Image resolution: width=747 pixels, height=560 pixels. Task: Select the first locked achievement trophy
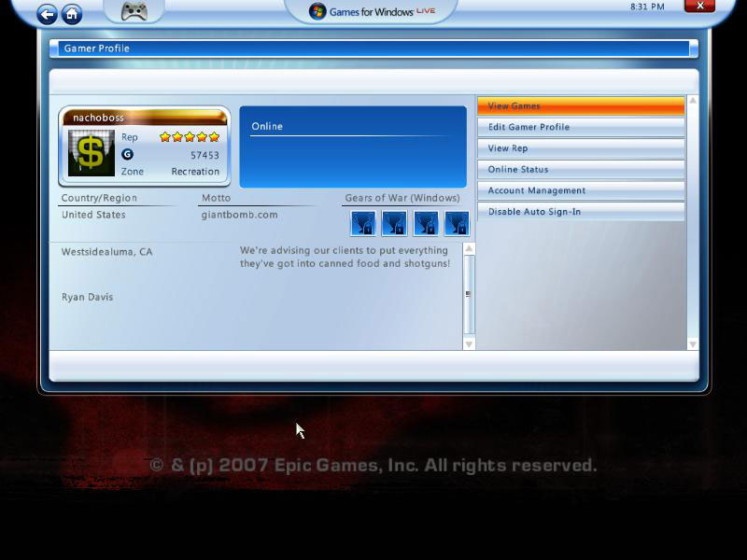coord(363,224)
